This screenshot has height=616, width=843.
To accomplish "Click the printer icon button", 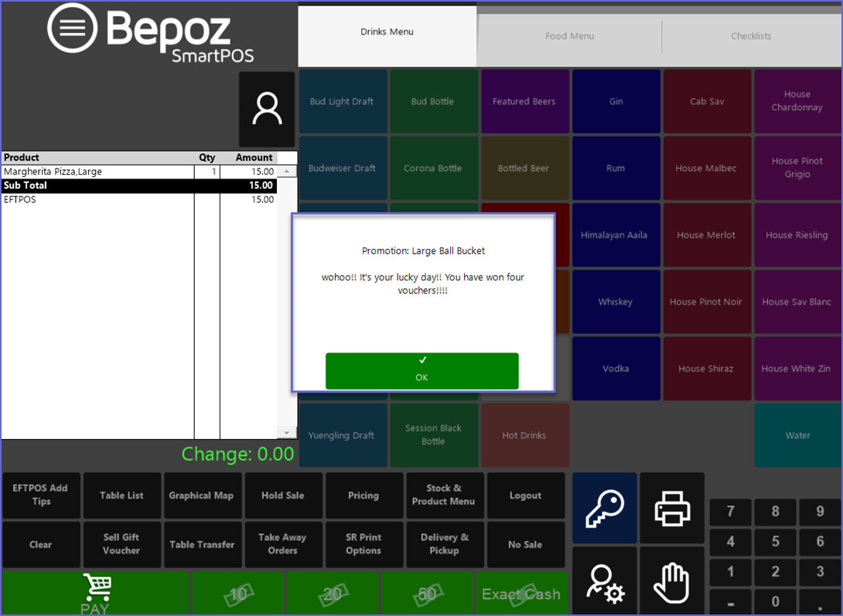I will point(672,509).
